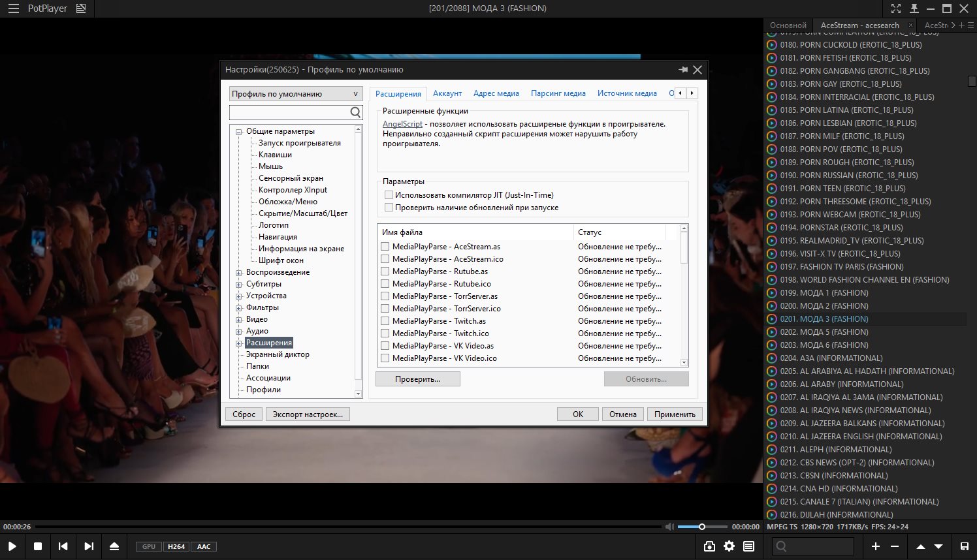Open a file with the Eject icon

pos(114,546)
